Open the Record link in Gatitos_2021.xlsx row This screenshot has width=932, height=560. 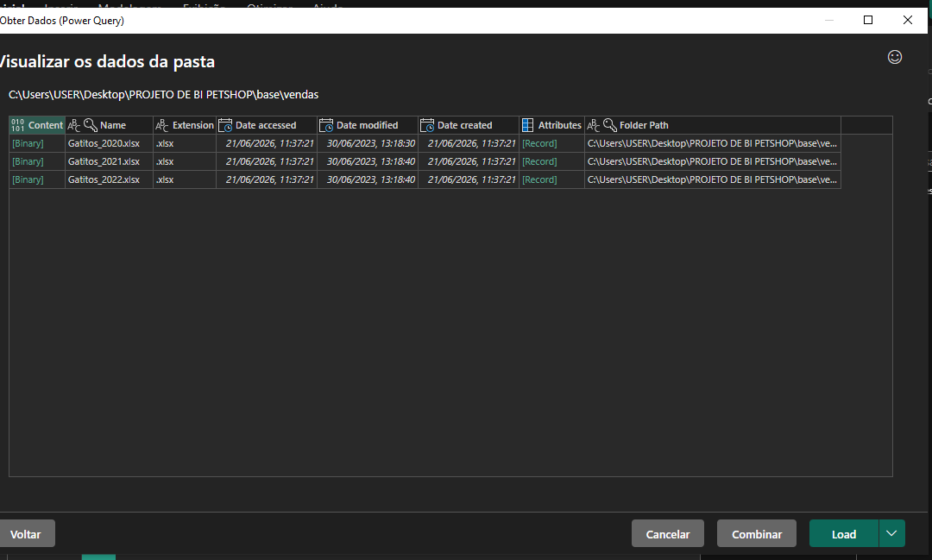539,161
